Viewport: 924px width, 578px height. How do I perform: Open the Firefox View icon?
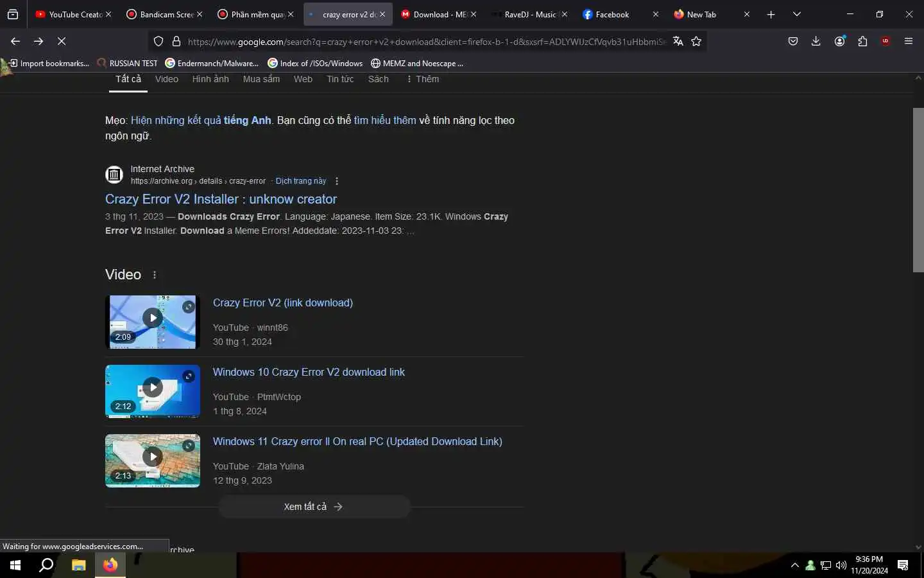(13, 14)
